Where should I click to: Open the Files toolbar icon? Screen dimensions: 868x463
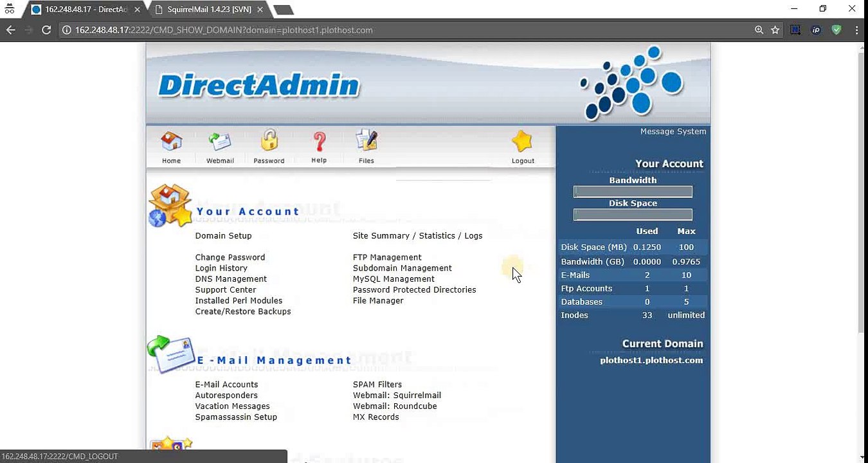[x=366, y=141]
